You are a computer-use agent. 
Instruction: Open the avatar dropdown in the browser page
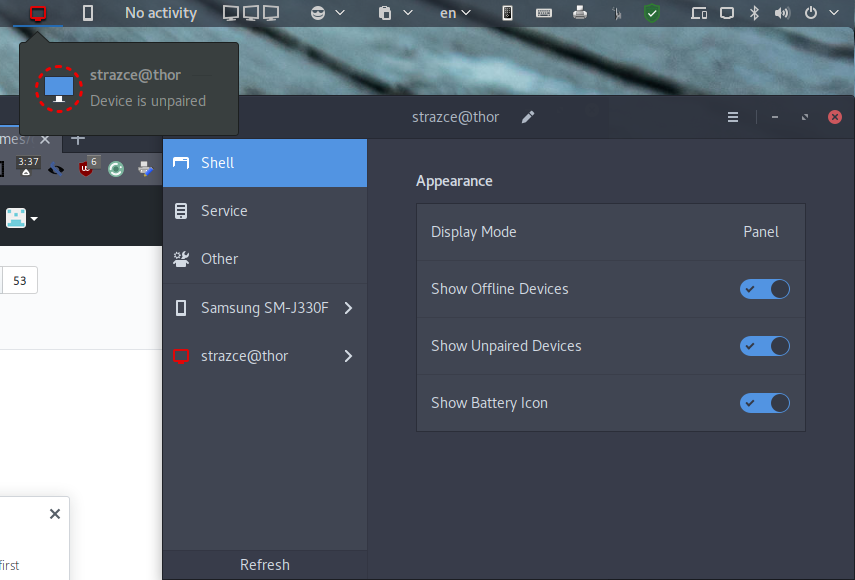click(22, 219)
